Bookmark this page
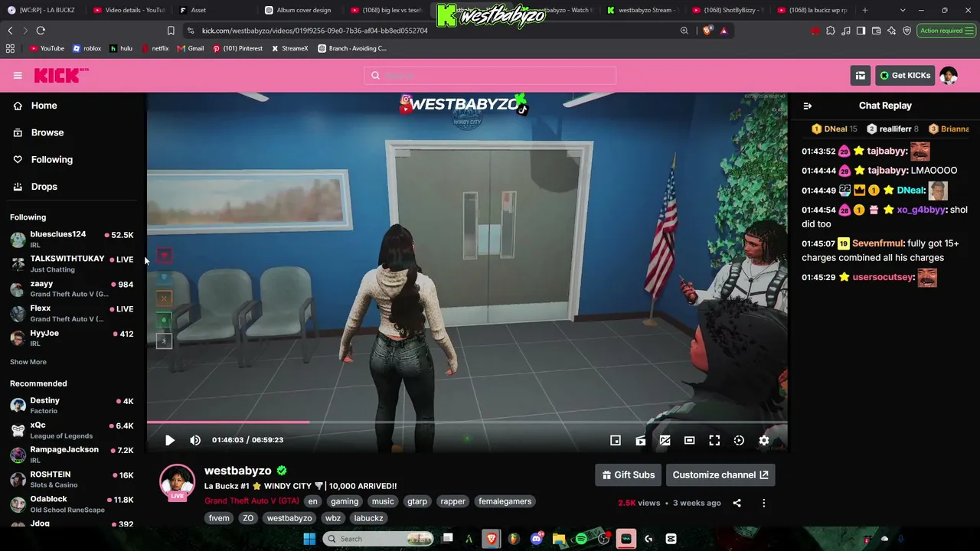This screenshot has height=551, width=980. click(x=171, y=31)
